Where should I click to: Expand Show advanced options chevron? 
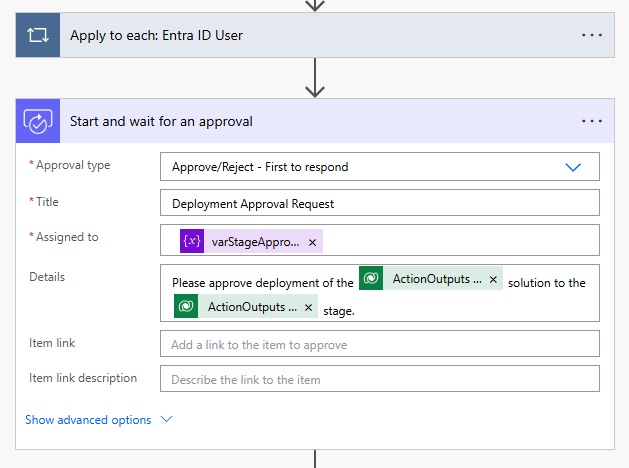pyautogui.click(x=166, y=419)
